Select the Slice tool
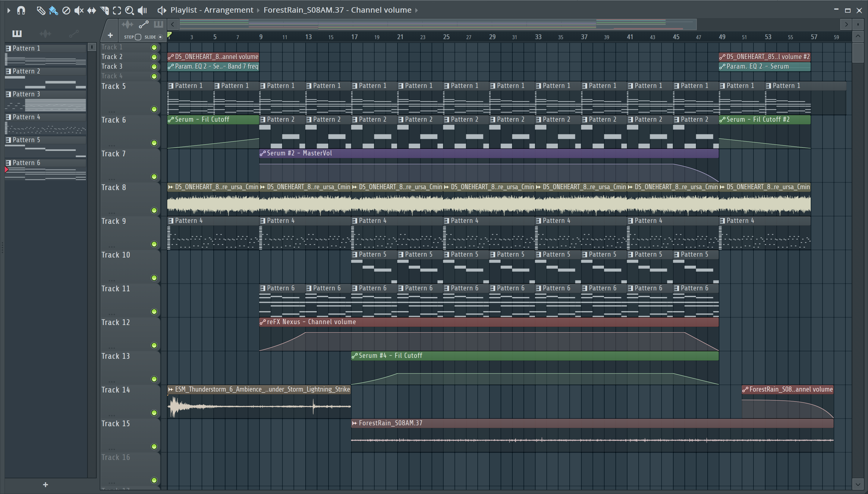This screenshot has height=494, width=868. tap(105, 11)
